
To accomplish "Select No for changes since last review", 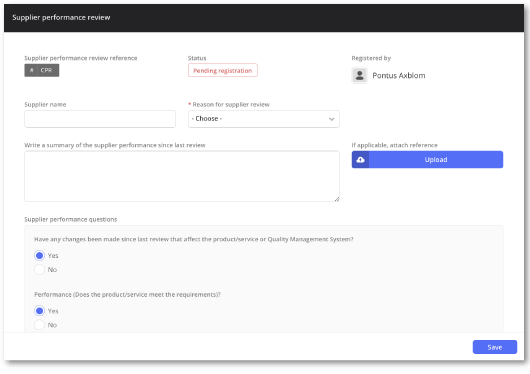I will pos(40,270).
